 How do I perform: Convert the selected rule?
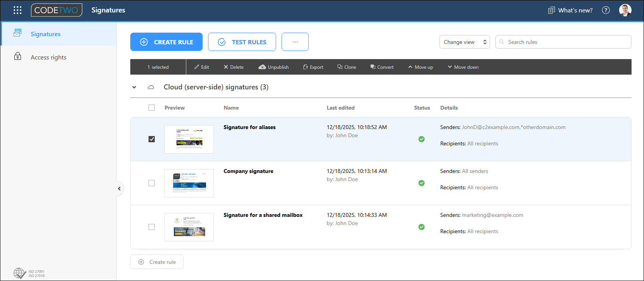pyautogui.click(x=382, y=67)
